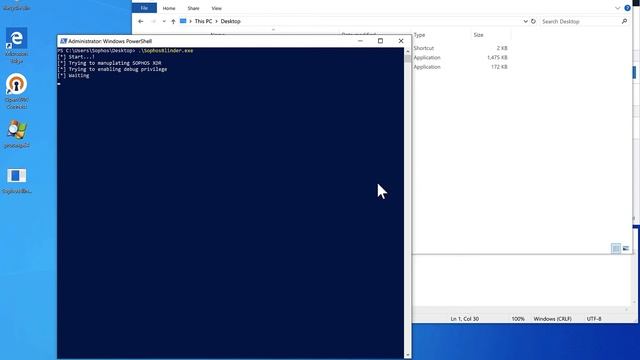Click Desktop in the breadcrumb path
The width and height of the screenshot is (640, 360).
pyautogui.click(x=231, y=21)
